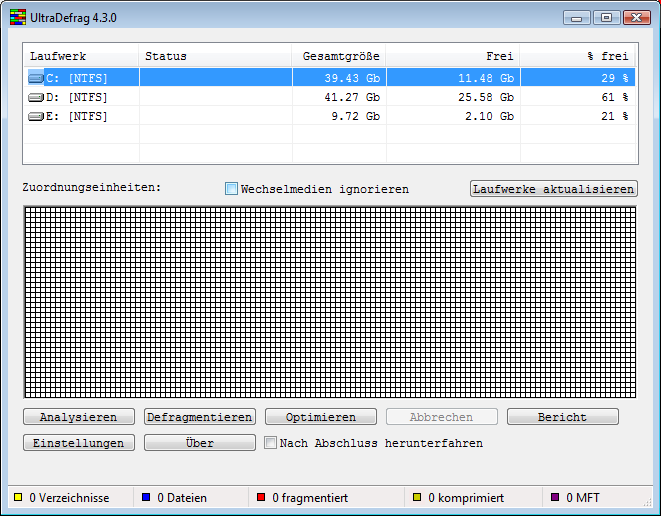Click the '9.72 Gb' total size cell

[339, 116]
